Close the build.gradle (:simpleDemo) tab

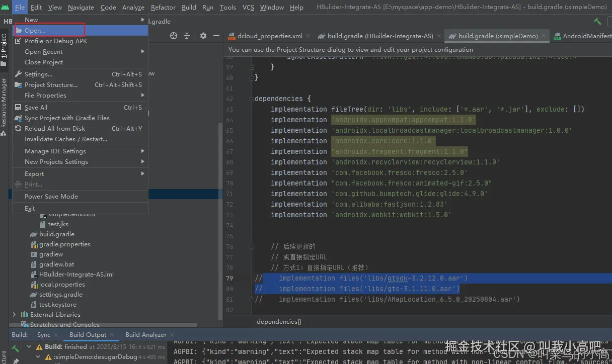click(x=543, y=36)
